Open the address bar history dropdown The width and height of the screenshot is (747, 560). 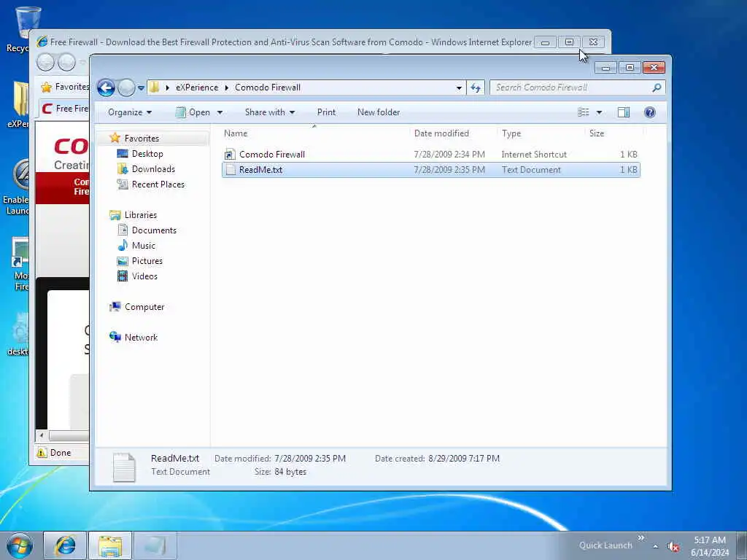(x=458, y=88)
